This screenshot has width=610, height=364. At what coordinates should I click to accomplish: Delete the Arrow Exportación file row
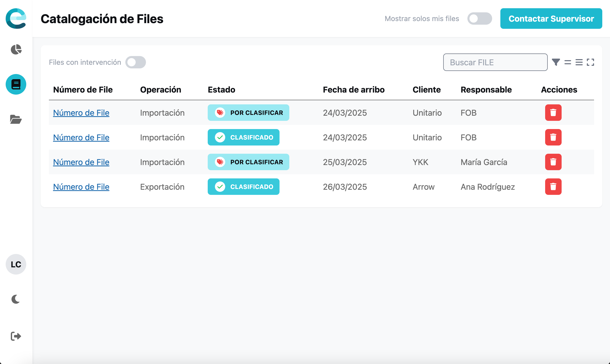coord(553,187)
